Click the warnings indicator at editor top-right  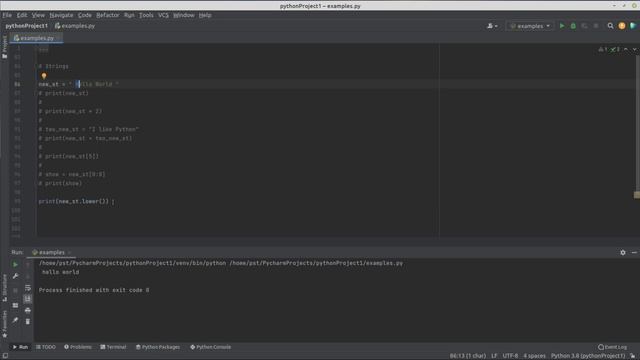coord(603,49)
